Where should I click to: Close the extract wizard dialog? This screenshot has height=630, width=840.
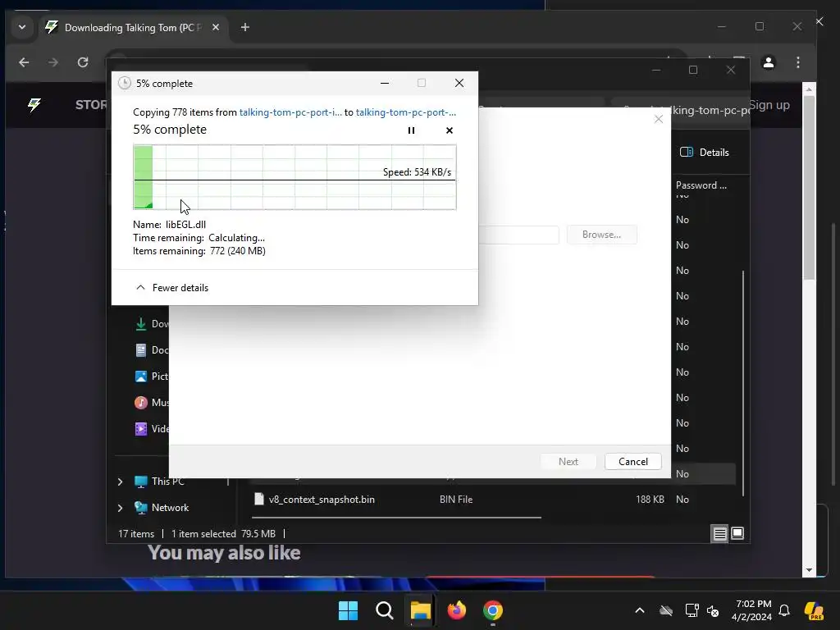(659, 119)
